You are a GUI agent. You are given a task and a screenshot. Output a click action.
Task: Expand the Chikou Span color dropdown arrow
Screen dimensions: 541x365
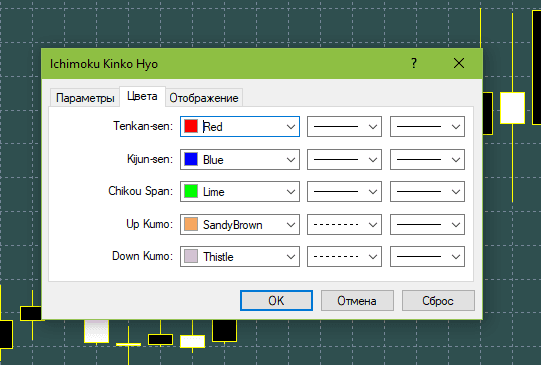(291, 192)
